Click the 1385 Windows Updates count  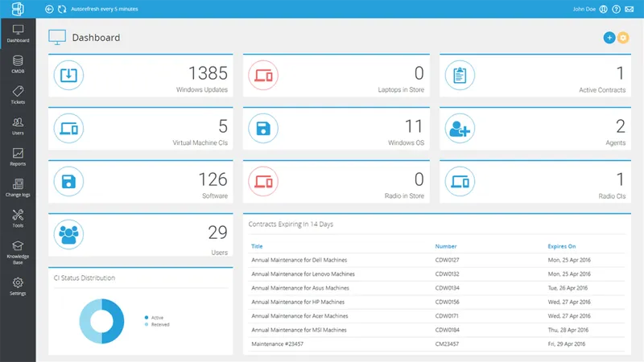coord(208,73)
